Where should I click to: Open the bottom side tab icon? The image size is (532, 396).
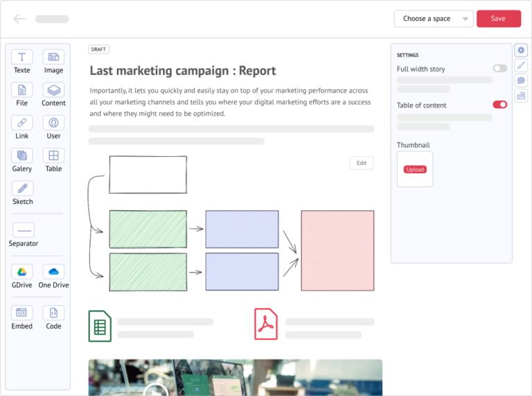(521, 96)
